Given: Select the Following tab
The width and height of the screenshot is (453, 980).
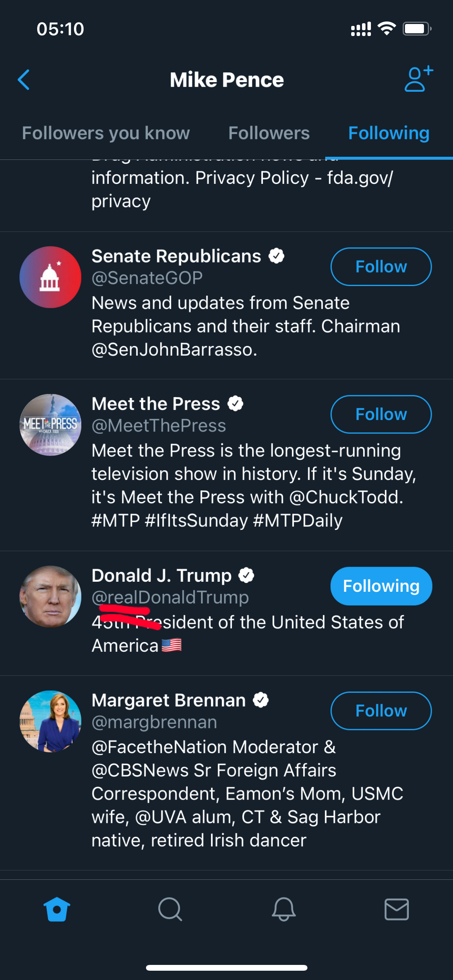Looking at the screenshot, I should pos(389,133).
